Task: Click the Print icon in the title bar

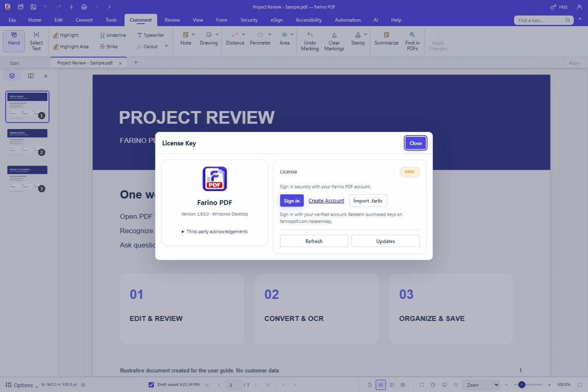Action: tap(84, 7)
